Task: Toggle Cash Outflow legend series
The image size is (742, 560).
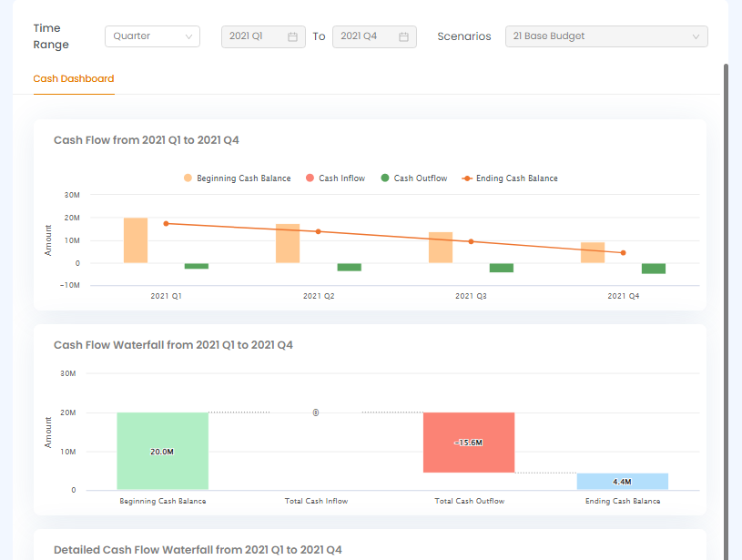Action: click(413, 178)
